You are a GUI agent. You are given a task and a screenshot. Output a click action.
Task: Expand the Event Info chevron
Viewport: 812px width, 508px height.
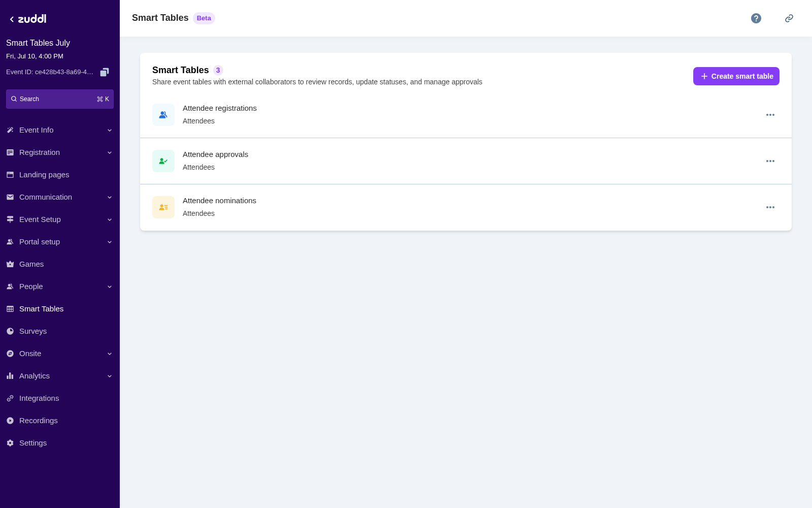[x=110, y=130]
